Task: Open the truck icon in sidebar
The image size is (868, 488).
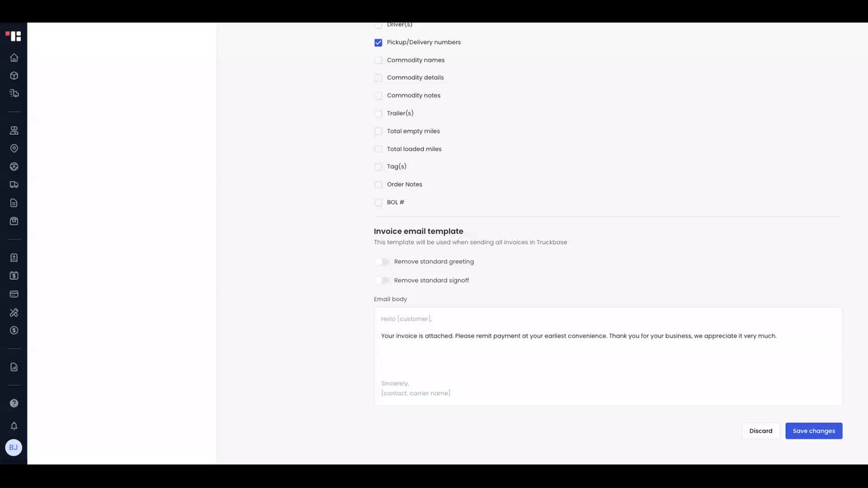Action: [14, 184]
